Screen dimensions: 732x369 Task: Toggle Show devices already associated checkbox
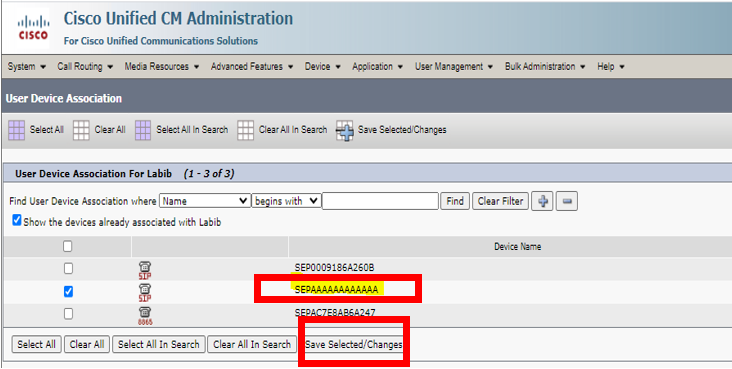click(17, 221)
